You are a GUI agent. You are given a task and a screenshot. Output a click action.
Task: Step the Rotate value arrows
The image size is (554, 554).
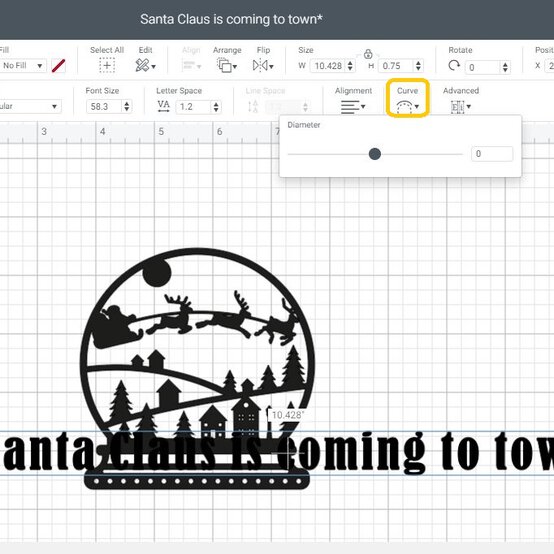coord(505,67)
